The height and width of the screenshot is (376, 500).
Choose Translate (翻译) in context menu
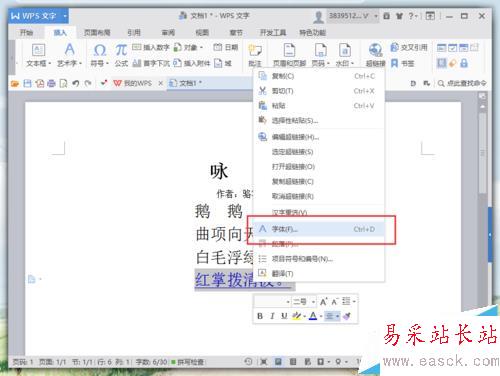319,274
